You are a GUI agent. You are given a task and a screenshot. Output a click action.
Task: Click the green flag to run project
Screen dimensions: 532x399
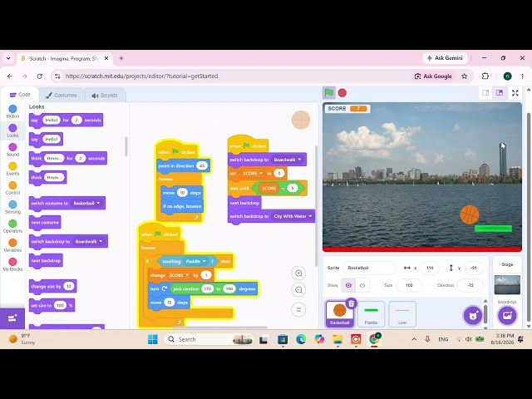[329, 92]
